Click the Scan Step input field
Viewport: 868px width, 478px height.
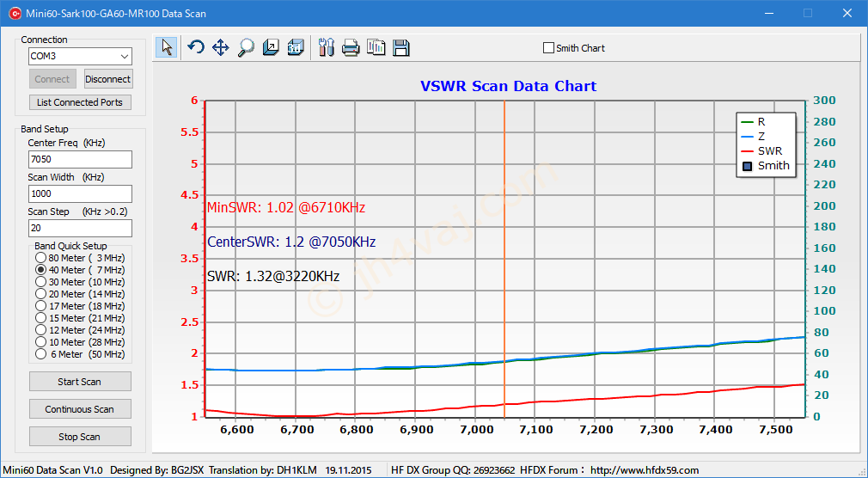pyautogui.click(x=80, y=228)
